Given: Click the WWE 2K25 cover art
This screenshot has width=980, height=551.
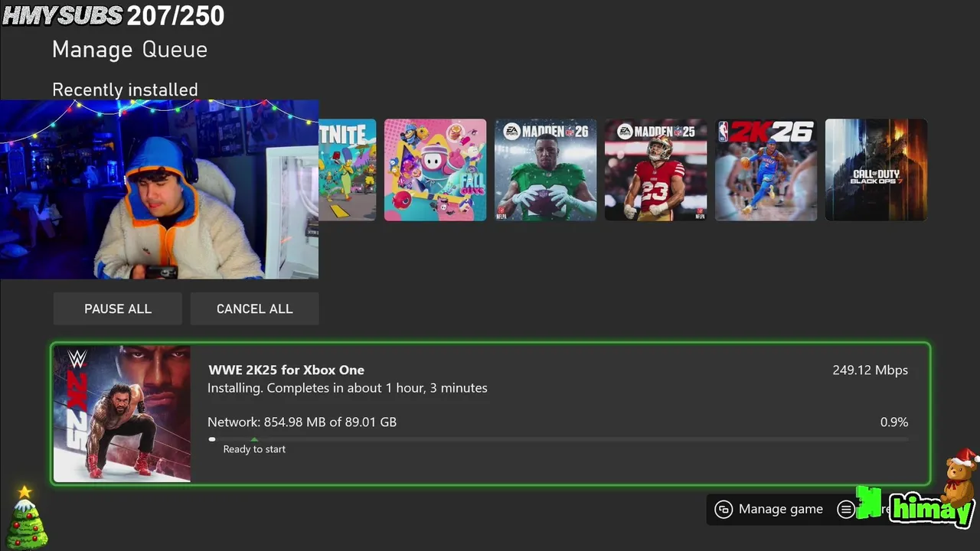Looking at the screenshot, I should (122, 414).
